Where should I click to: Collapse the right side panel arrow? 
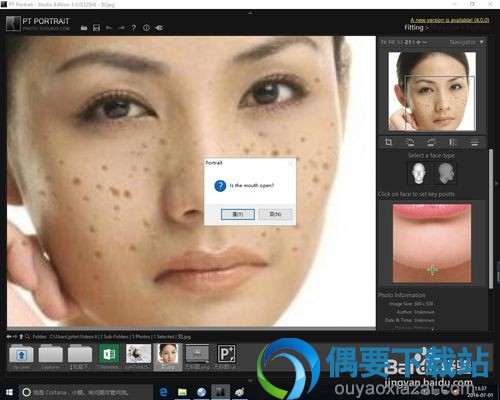pos(497,183)
